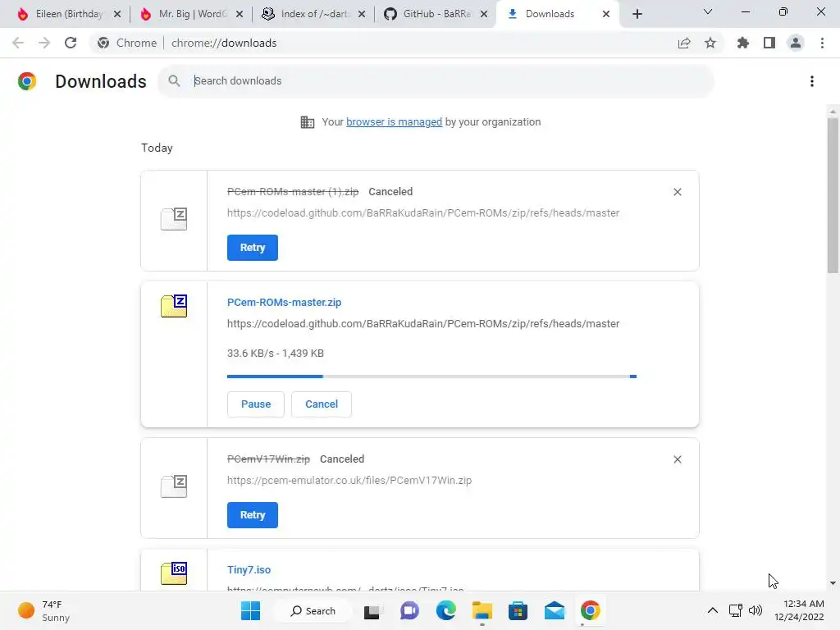Click the download progress bar for PCem-ROMs-master.zip

[x=431, y=377]
